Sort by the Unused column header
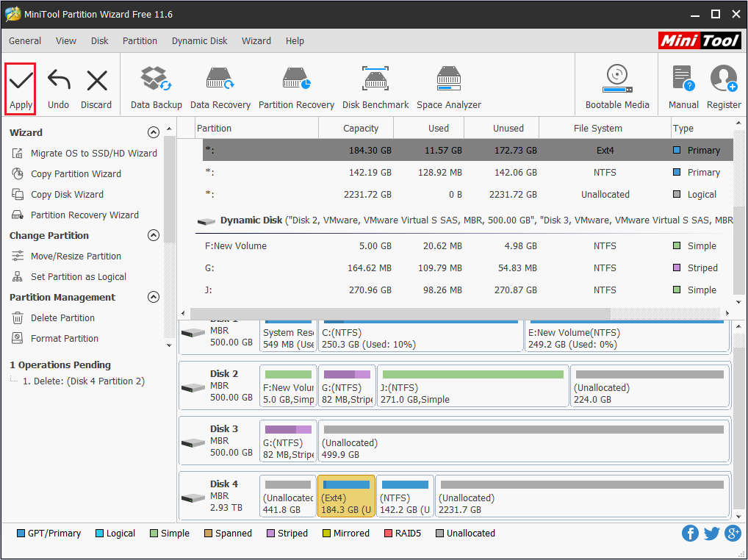This screenshot has height=560, width=748. pos(501,129)
